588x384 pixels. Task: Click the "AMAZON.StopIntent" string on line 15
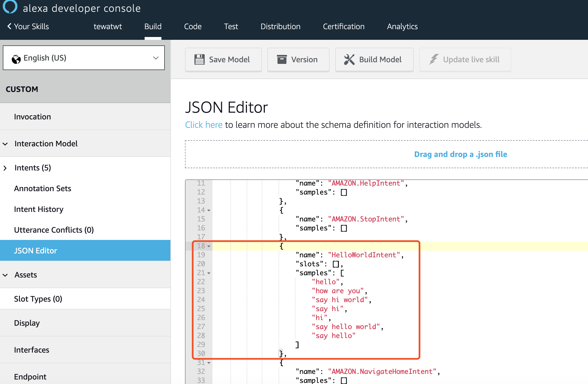[366, 219]
